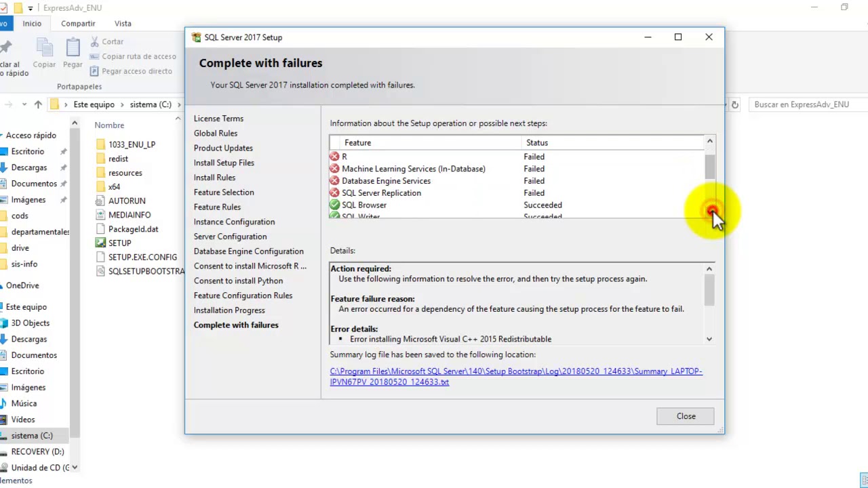
Task: Click the PackageId.dat file icon
Action: pyautogui.click(x=100, y=229)
